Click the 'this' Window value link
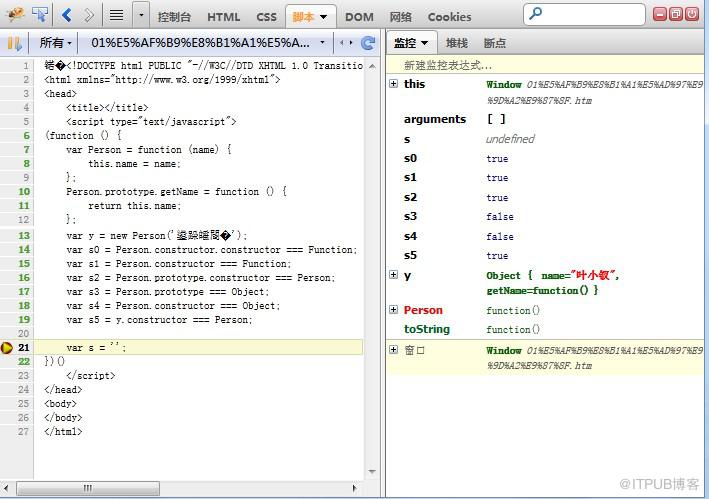This screenshot has height=499, width=709. pyautogui.click(x=595, y=92)
